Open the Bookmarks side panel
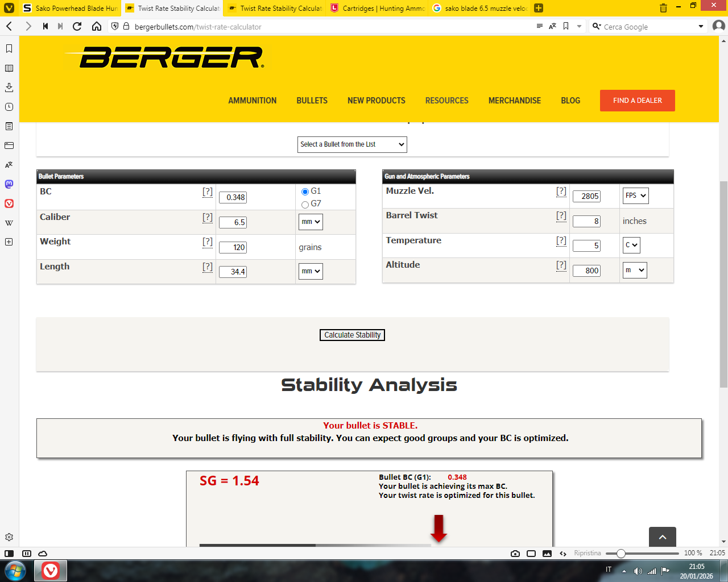The width and height of the screenshot is (728, 582). tap(9, 49)
